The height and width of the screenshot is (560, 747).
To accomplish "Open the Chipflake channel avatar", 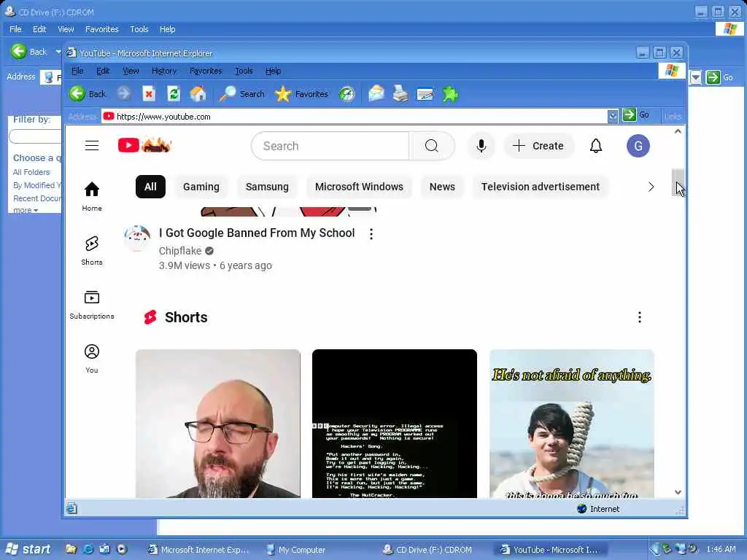I will click(137, 238).
